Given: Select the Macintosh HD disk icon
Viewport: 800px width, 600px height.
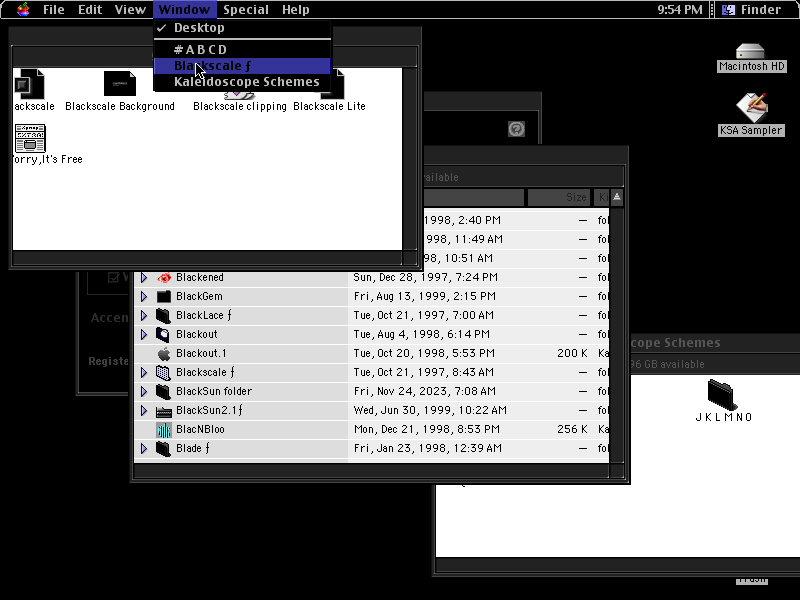Looking at the screenshot, I should click(x=751, y=52).
